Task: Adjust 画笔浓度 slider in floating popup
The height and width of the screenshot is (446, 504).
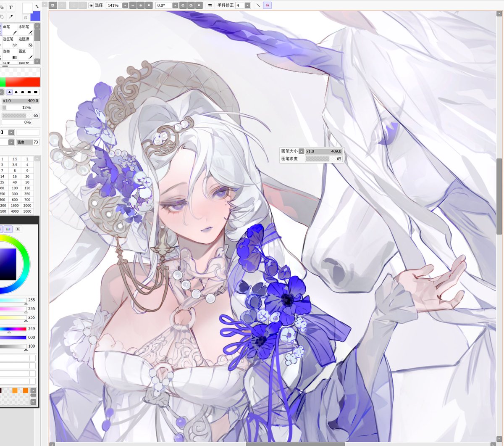Action: (323, 159)
